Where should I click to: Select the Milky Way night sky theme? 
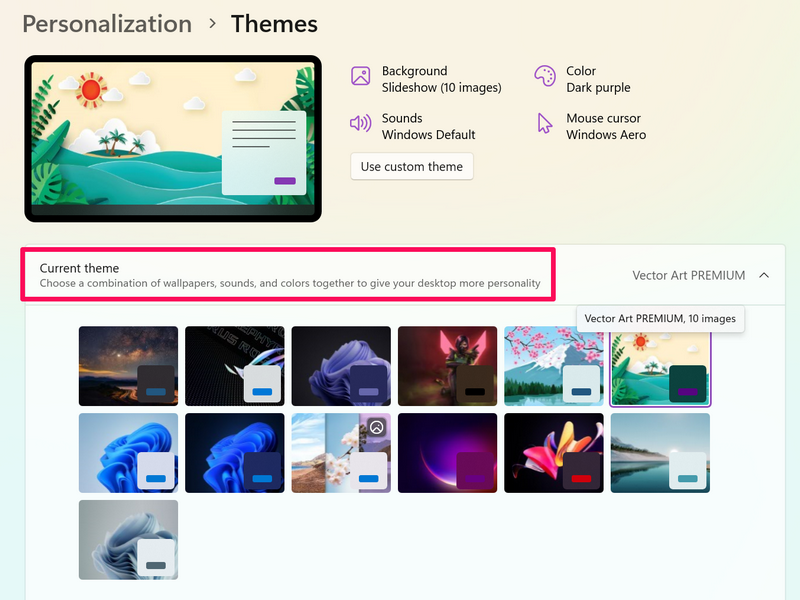pyautogui.click(x=129, y=366)
